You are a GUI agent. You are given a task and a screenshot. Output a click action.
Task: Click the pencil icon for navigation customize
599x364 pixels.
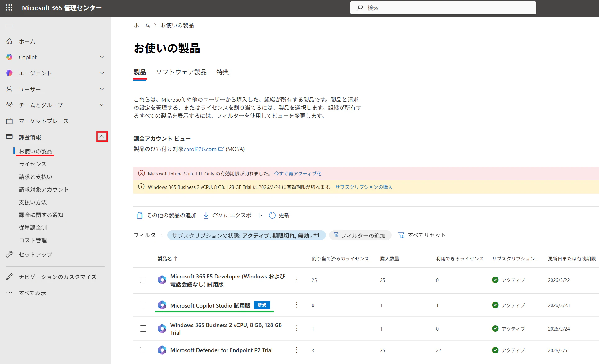tap(9, 277)
